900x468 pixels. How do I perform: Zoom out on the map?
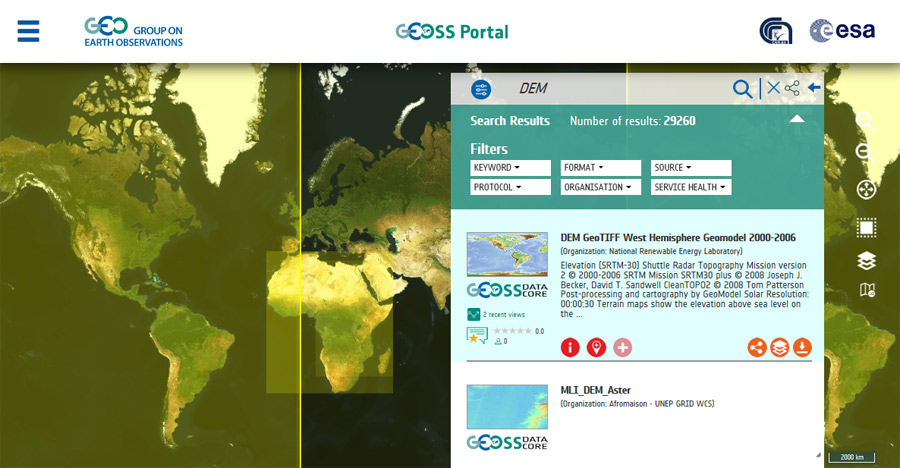click(865, 153)
